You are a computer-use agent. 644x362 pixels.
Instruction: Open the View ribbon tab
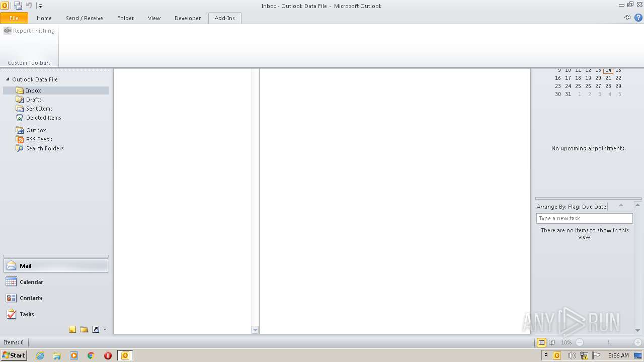(154, 18)
